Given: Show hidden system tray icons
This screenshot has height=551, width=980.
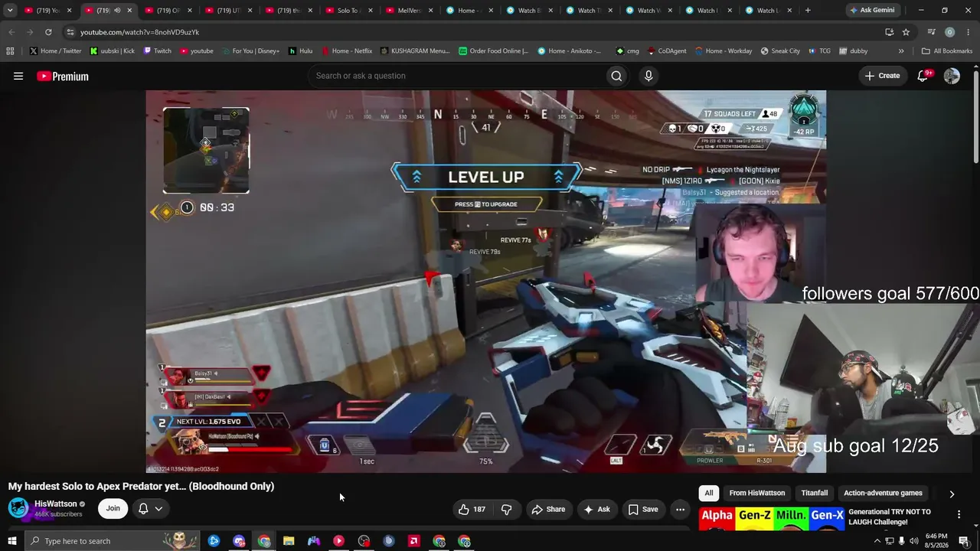Looking at the screenshot, I should (877, 541).
